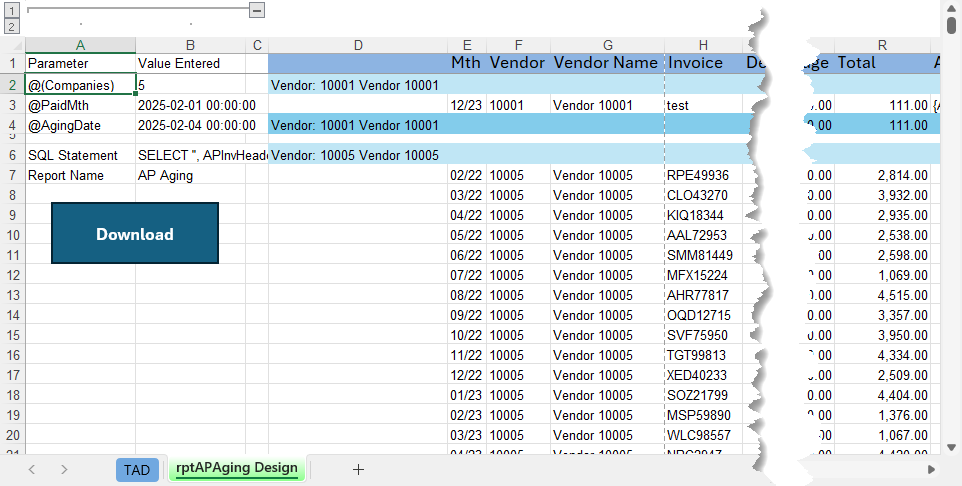Select invoice RPE49936 cell
Viewport: 962px width, 486px height.
(703, 176)
